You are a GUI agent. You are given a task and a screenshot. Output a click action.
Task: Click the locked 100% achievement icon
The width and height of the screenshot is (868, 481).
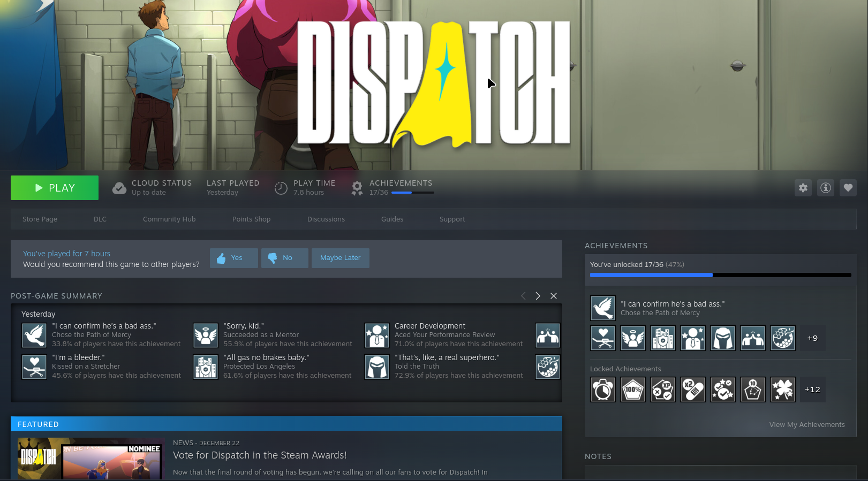coord(633,390)
